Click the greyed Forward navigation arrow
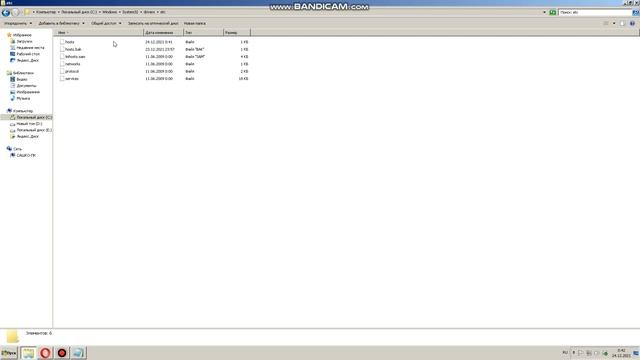 [x=16, y=13]
